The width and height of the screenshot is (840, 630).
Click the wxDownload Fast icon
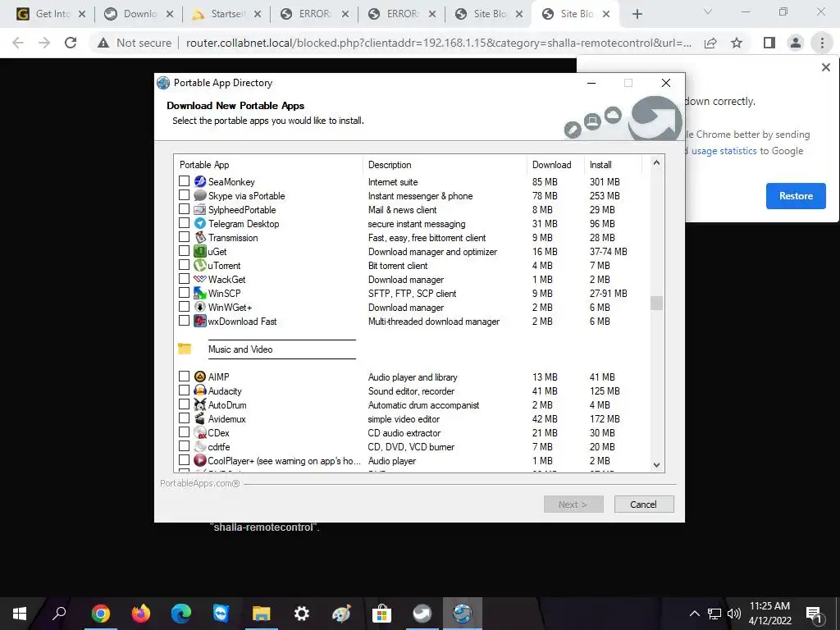(200, 321)
